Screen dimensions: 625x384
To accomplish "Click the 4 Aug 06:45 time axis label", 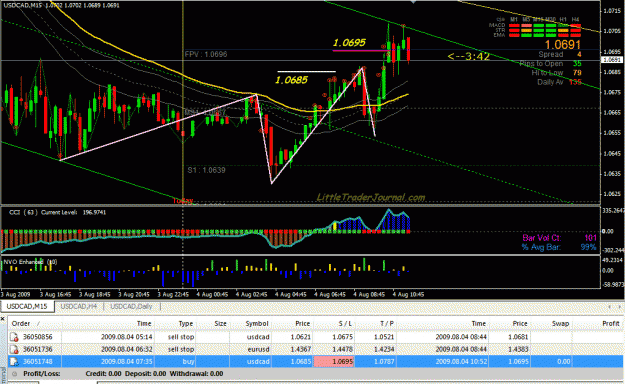I will pyautogui.click(x=330, y=295).
